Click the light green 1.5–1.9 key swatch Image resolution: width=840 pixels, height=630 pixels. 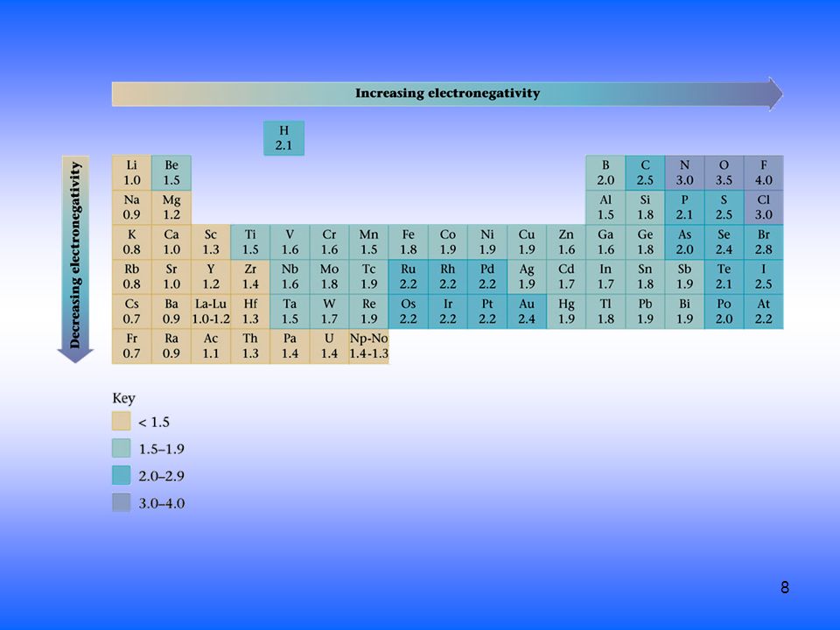click(122, 448)
